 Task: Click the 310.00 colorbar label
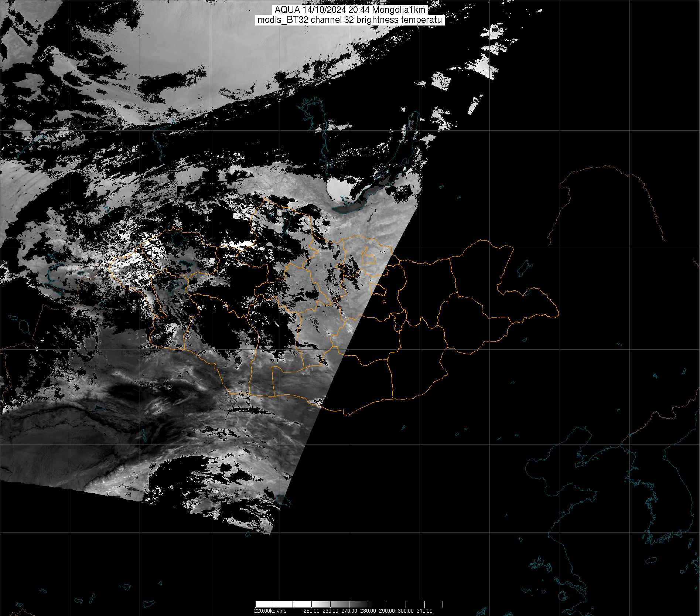[424, 610]
